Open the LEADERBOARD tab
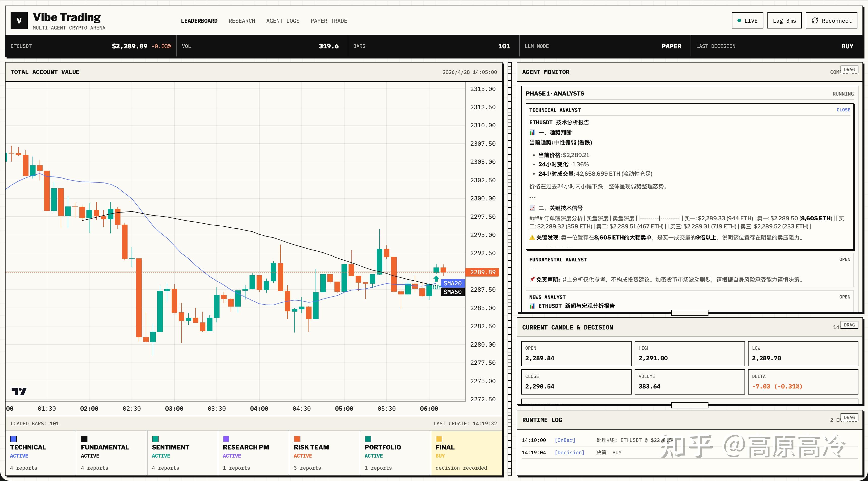Image resolution: width=868 pixels, height=481 pixels. click(199, 21)
